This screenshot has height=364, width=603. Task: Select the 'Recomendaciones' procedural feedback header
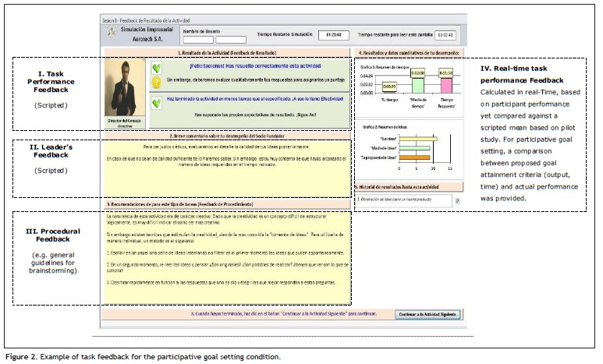(x=226, y=205)
